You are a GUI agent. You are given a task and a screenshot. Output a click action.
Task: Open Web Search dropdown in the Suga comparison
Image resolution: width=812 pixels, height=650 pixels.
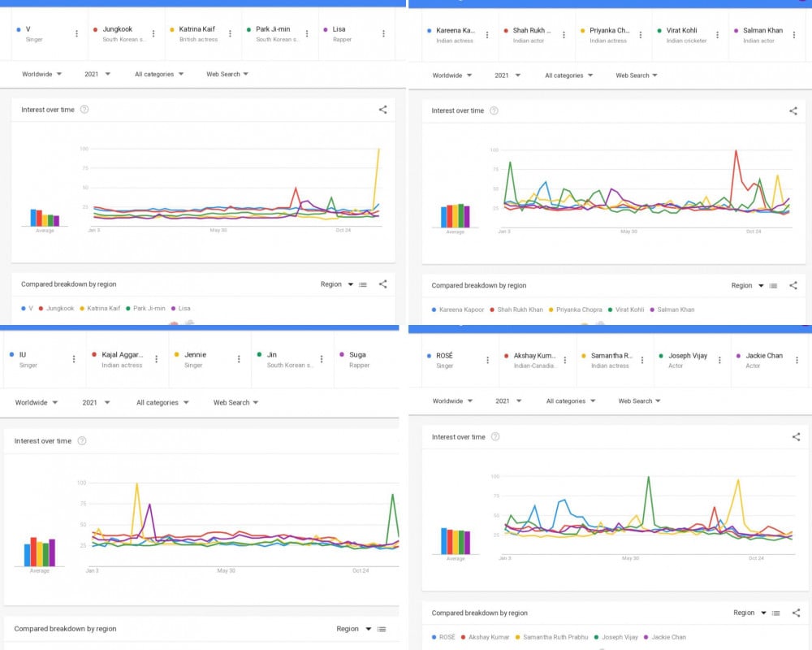point(235,402)
